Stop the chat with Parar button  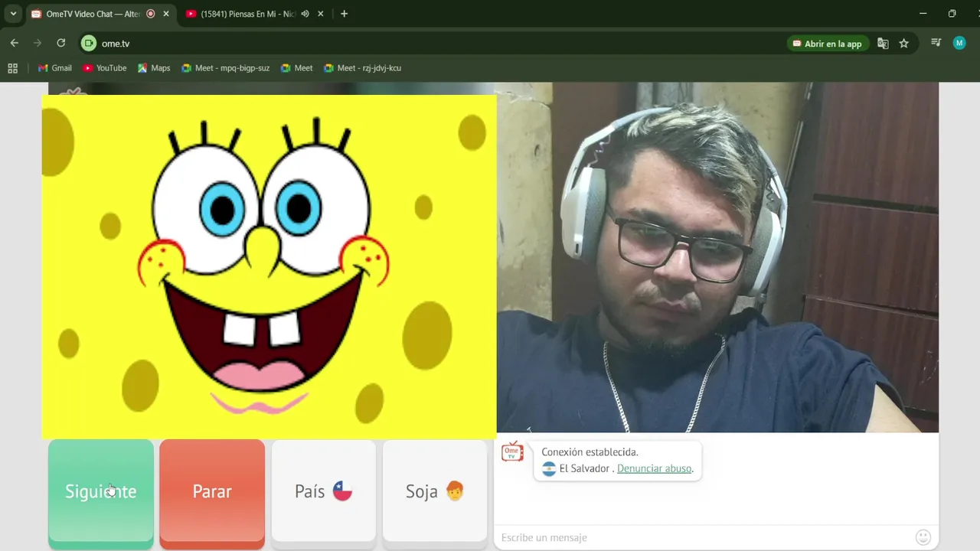(x=212, y=491)
